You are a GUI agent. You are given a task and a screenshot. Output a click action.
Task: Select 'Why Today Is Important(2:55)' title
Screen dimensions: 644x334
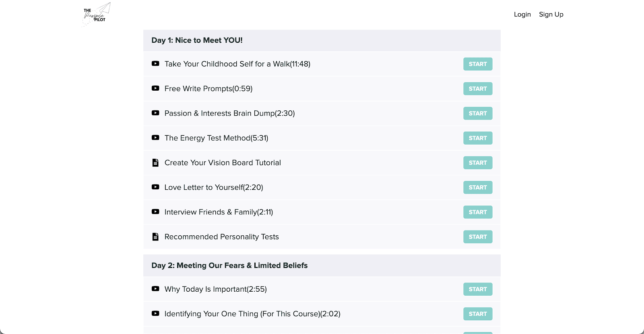click(215, 289)
